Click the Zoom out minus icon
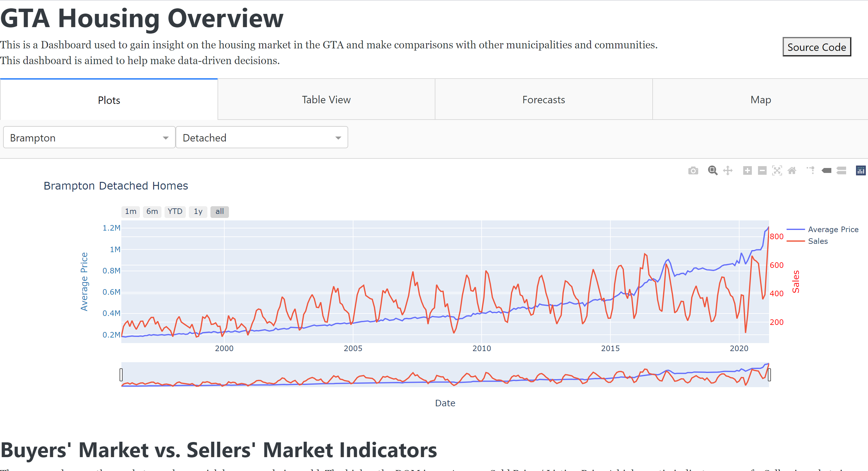Screen dimensions: 868x471 [x=762, y=170]
